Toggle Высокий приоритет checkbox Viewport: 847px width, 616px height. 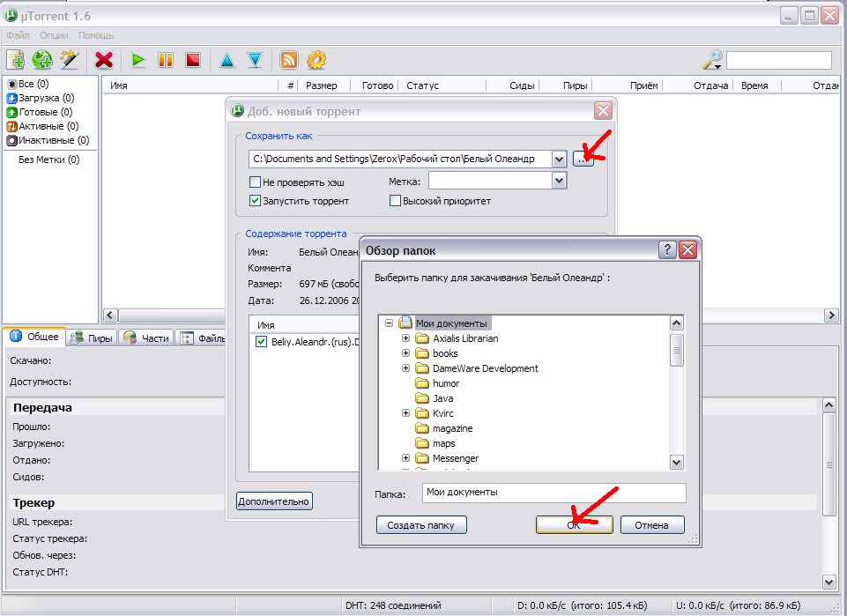point(395,200)
